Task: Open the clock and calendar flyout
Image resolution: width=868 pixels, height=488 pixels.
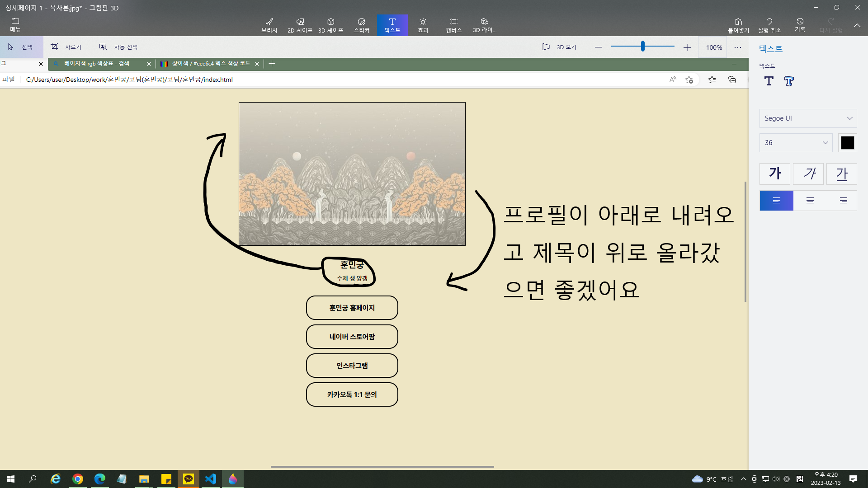Action: click(x=826, y=479)
